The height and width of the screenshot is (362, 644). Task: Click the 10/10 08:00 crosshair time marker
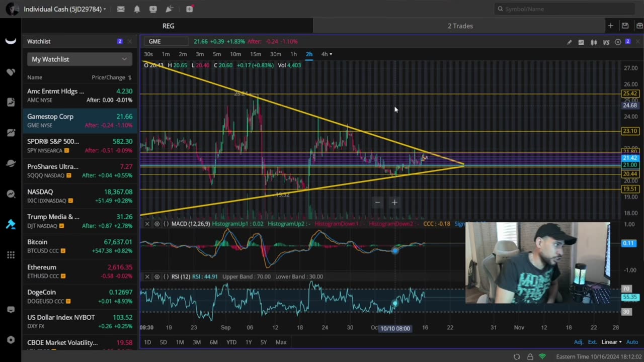tap(395, 328)
